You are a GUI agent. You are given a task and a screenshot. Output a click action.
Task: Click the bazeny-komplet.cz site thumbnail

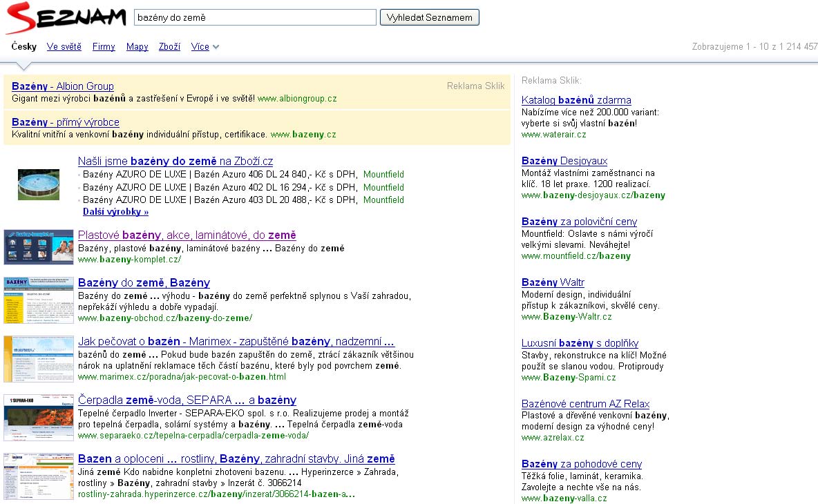[x=39, y=247]
